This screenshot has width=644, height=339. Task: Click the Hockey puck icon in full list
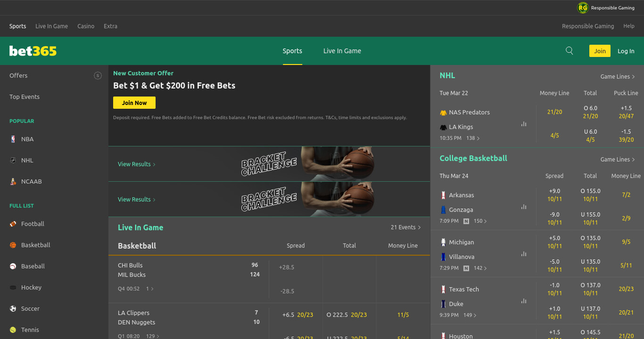pos(13,287)
